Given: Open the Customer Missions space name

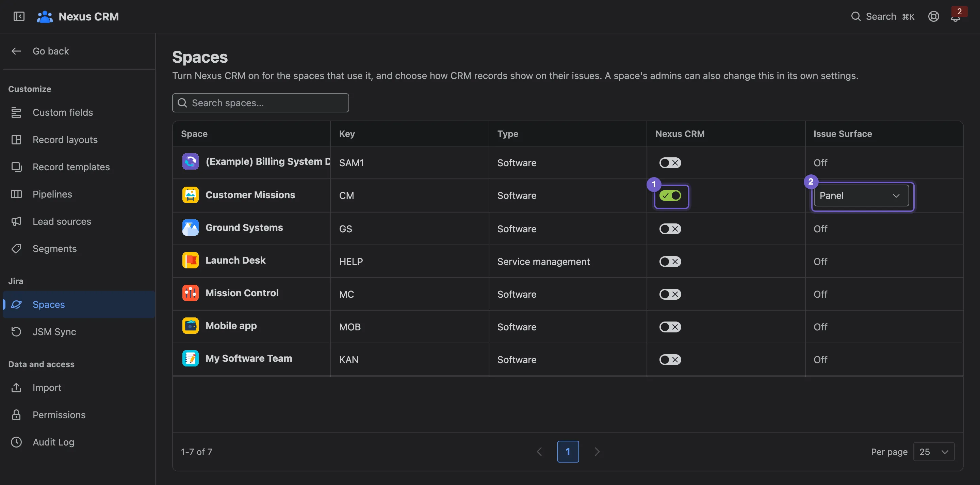Looking at the screenshot, I should point(250,195).
